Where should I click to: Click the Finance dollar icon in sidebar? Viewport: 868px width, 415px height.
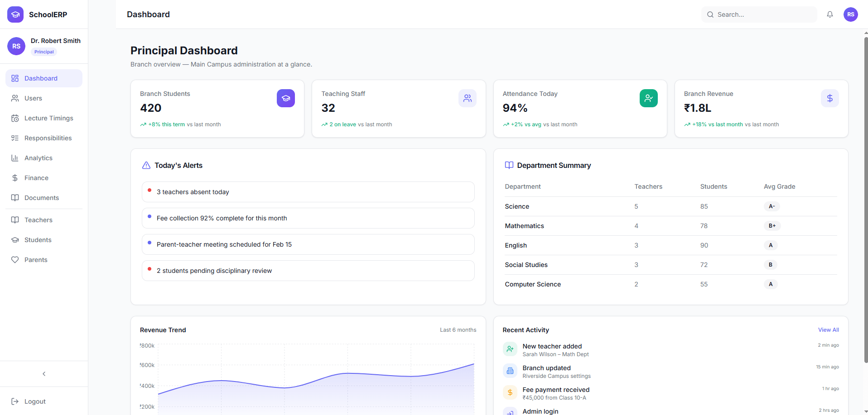point(15,178)
